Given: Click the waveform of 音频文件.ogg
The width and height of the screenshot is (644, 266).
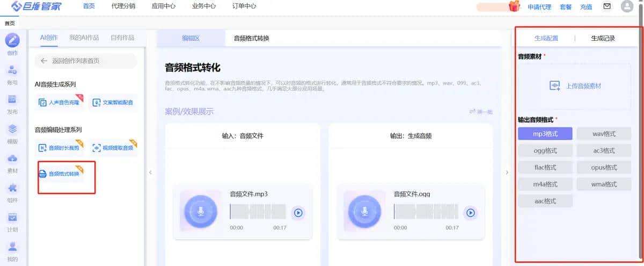Looking at the screenshot, I should click(427, 211).
